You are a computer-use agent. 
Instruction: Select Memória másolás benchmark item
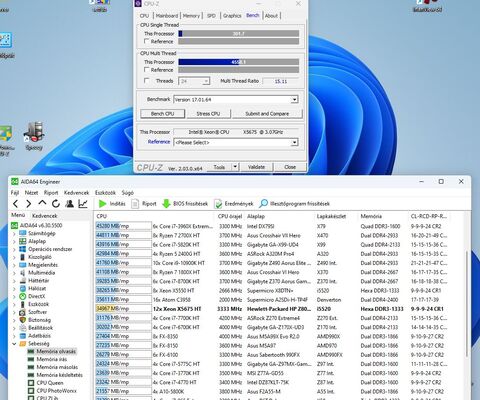[53, 367]
